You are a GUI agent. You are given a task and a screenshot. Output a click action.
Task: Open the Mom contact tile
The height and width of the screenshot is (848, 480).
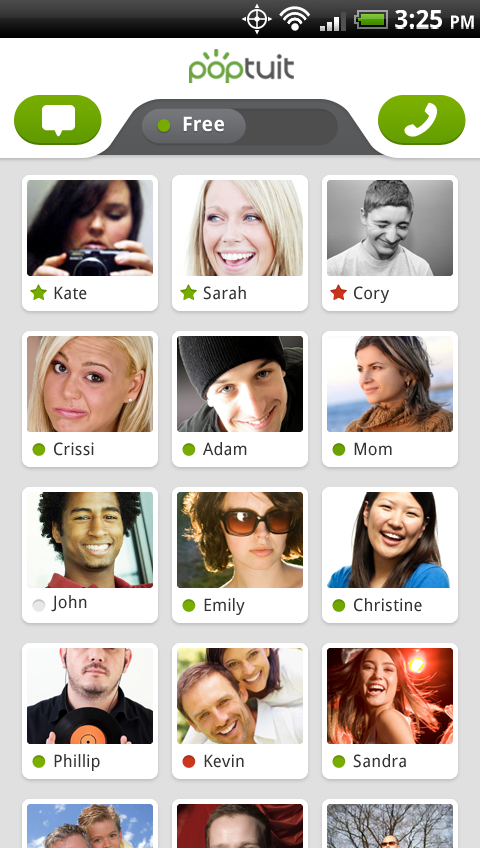[x=390, y=399]
